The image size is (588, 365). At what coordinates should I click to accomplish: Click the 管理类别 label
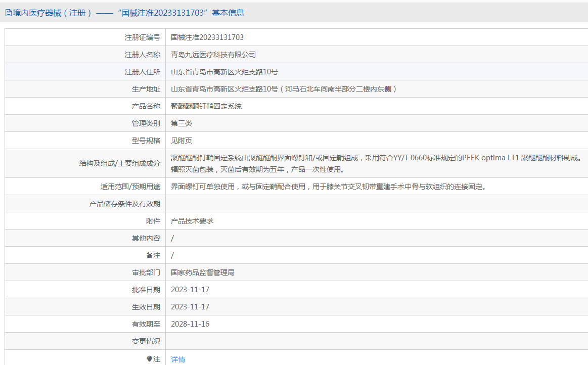146,123
